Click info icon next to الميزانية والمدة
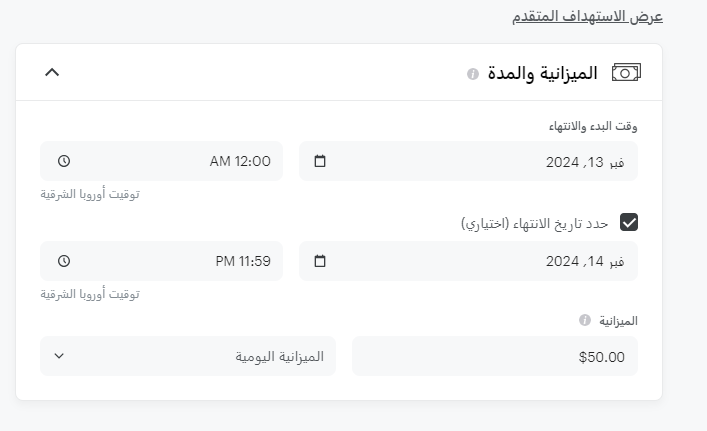 pyautogui.click(x=473, y=74)
